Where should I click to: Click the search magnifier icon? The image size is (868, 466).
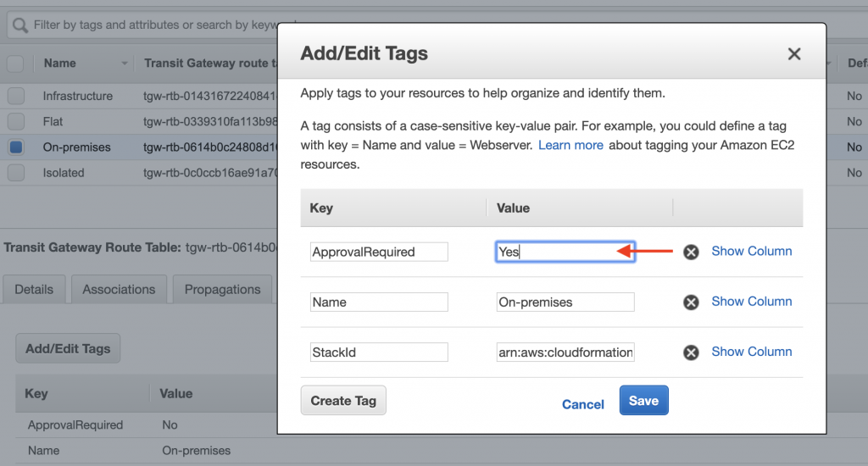click(x=20, y=25)
